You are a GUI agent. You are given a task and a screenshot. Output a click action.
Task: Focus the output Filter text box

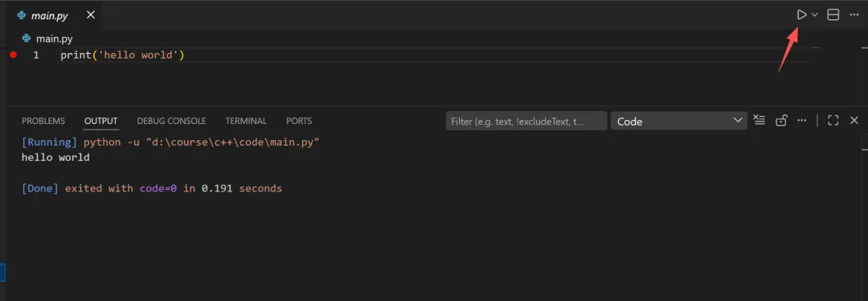(526, 121)
